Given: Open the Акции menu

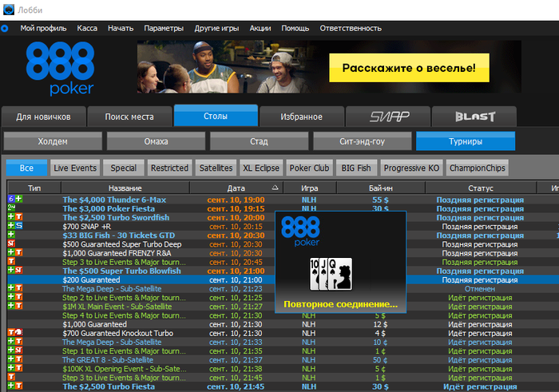Looking at the screenshot, I should [260, 28].
